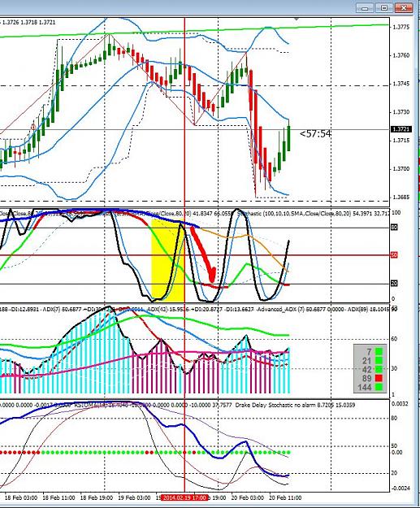Click the boxed 80 level in Stochastic panel

pyautogui.click(x=394, y=228)
